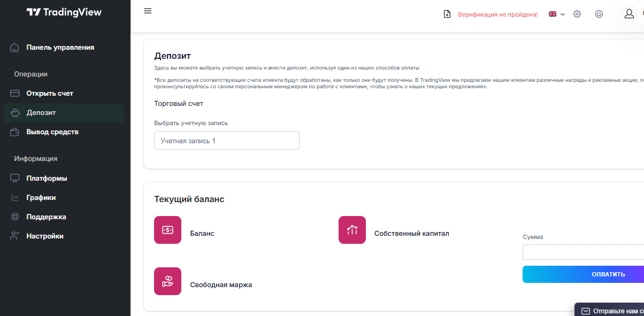Click the Операции section label
This screenshot has width=644, height=316.
click(31, 74)
